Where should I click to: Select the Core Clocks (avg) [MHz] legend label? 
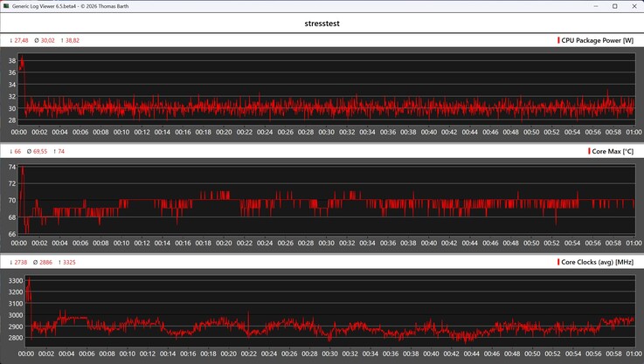[x=597, y=262]
